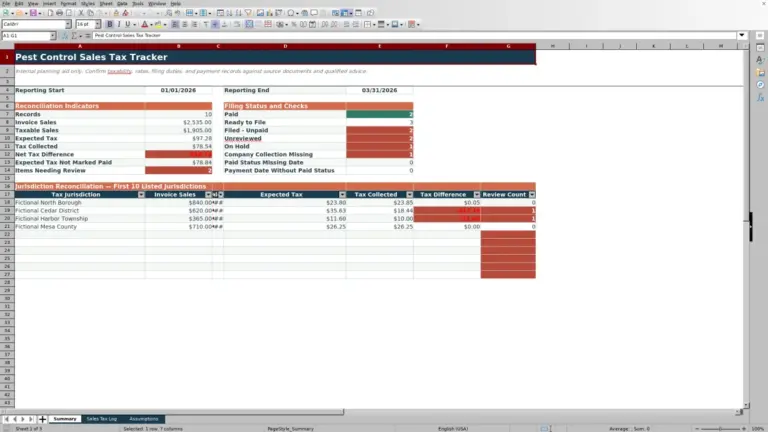This screenshot has width=768, height=432.
Task: Click the Format as Percent icon
Action: click(294, 24)
